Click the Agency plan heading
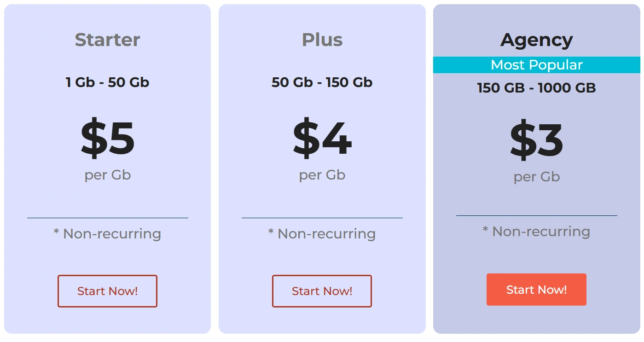644x342 pixels. click(536, 40)
